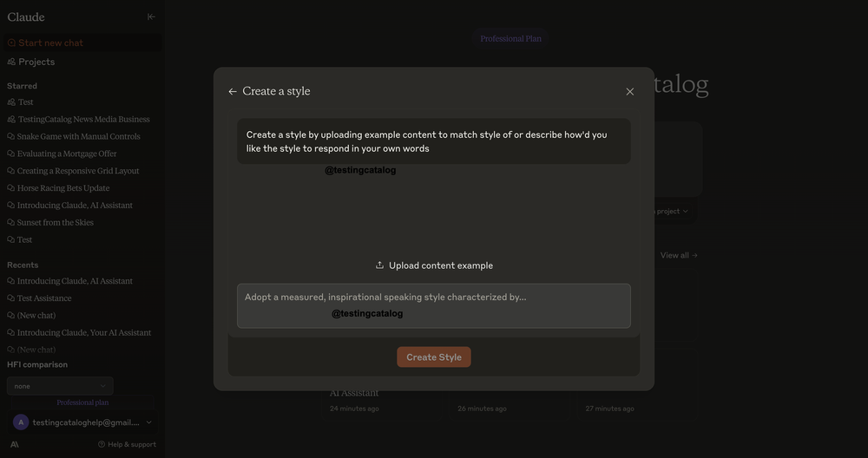The image size is (868, 458).
Task: Open starred chat Sunset from the Skies
Action: [55, 223]
